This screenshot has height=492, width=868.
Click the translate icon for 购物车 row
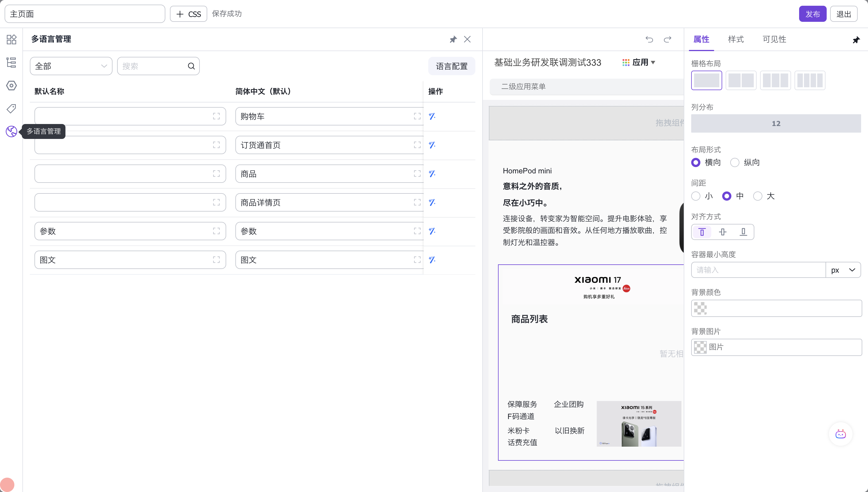(432, 116)
